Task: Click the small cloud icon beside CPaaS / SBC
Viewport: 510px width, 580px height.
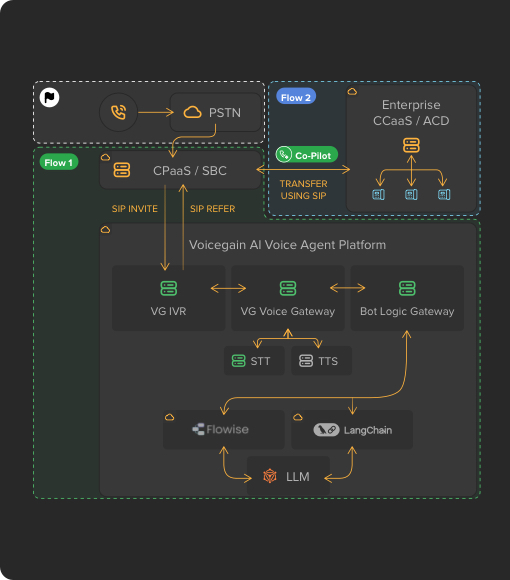Action: 105,158
